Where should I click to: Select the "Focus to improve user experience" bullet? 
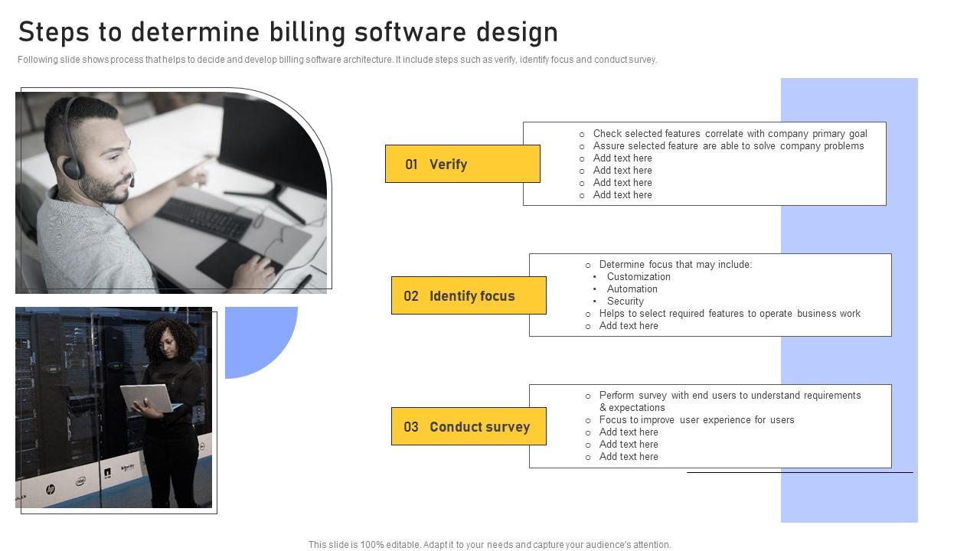click(x=697, y=420)
